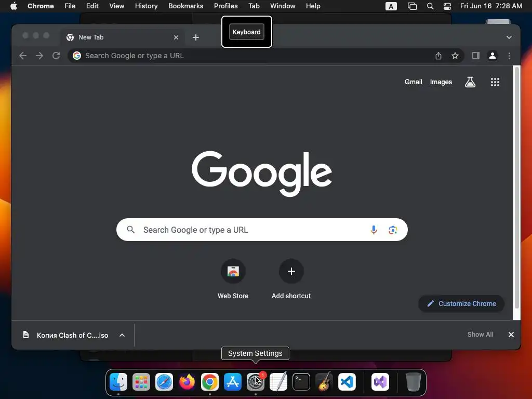Click the Add shortcut plus button

(x=291, y=271)
